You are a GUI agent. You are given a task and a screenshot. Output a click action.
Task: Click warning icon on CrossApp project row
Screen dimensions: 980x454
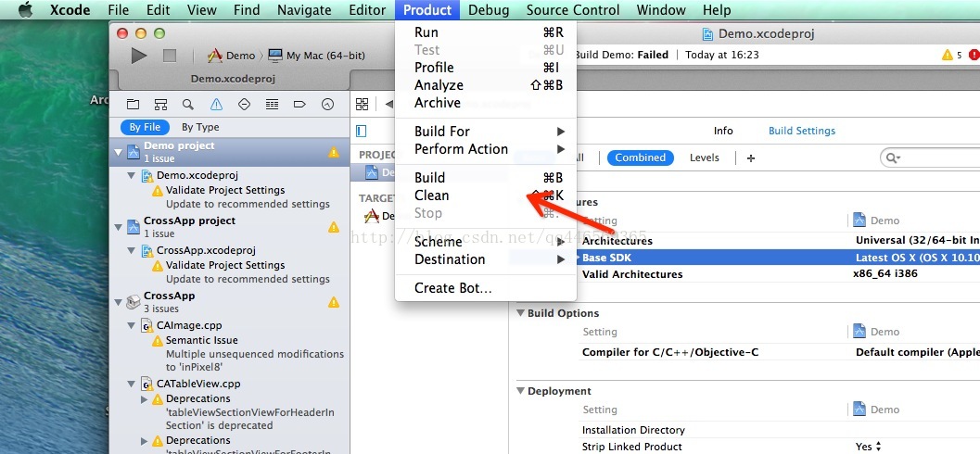[x=334, y=227]
